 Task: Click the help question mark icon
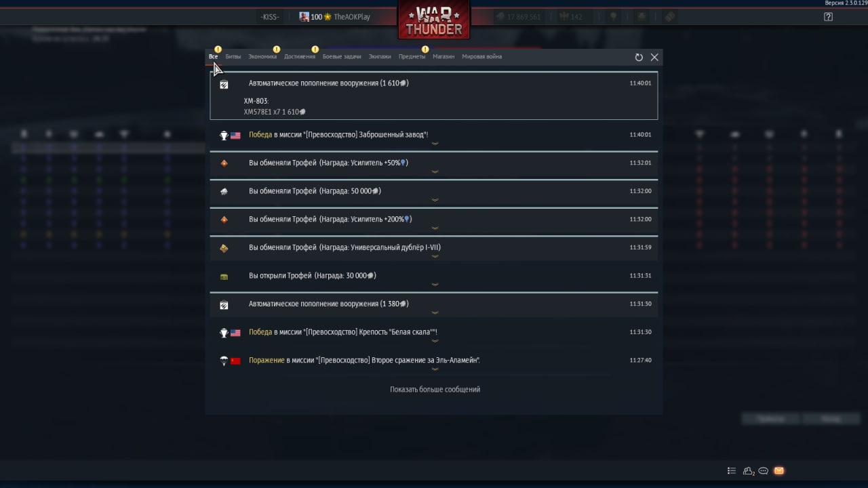coord(828,17)
